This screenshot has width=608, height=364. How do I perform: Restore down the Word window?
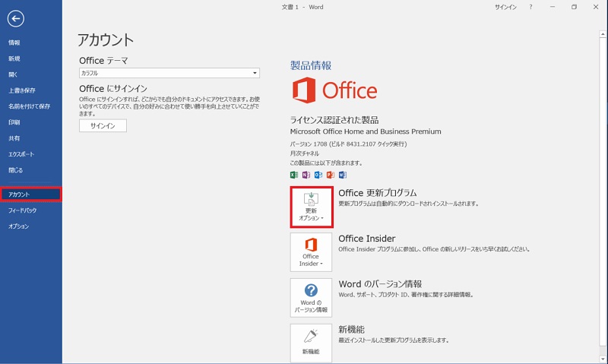coord(574,7)
